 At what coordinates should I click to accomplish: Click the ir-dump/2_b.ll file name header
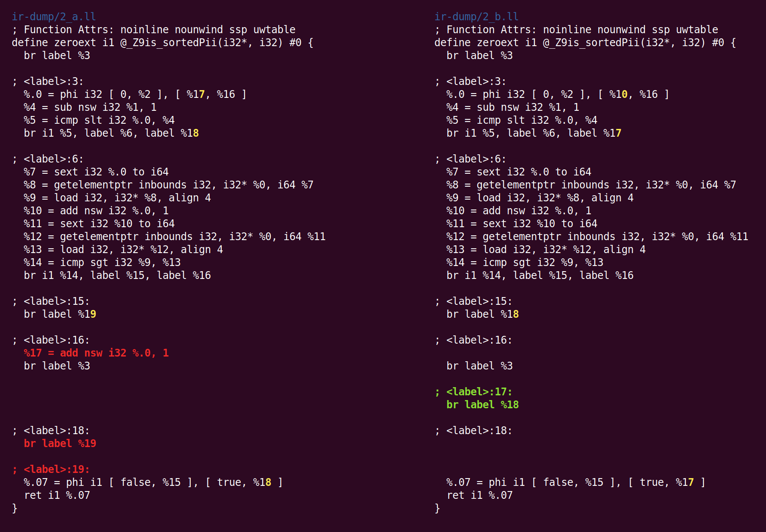[477, 17]
